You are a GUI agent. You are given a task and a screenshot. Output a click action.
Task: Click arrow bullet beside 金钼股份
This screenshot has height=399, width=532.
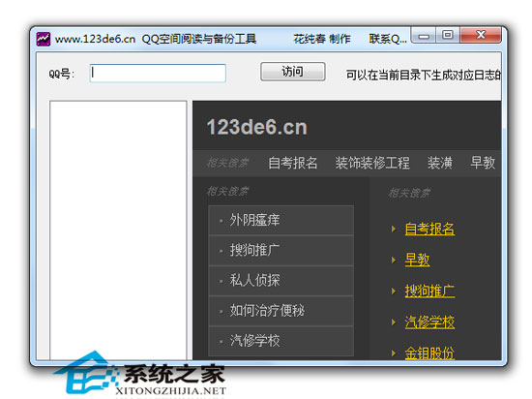[x=394, y=353]
